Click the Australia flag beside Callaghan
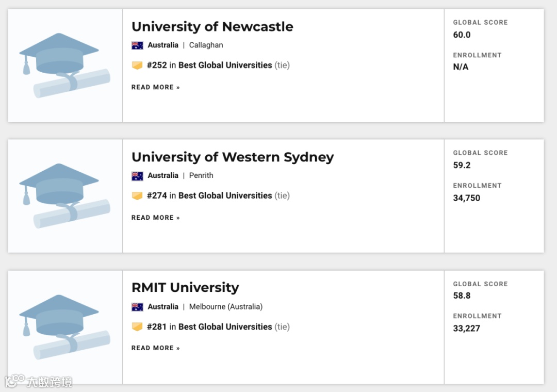Viewport: 557px width, 392px height. pyautogui.click(x=137, y=45)
